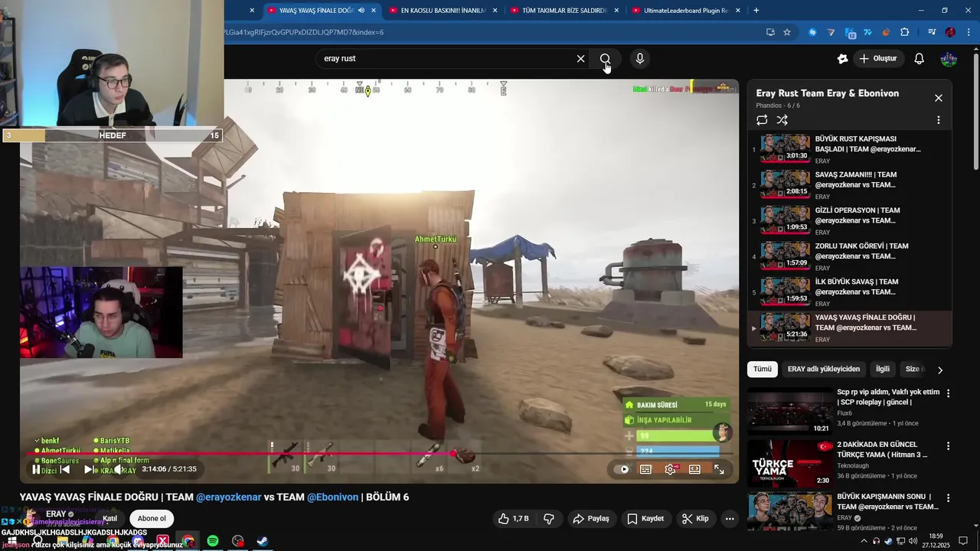Viewport: 980px width, 551px height.
Task: Open the taskbar volume control
Action: 913,541
